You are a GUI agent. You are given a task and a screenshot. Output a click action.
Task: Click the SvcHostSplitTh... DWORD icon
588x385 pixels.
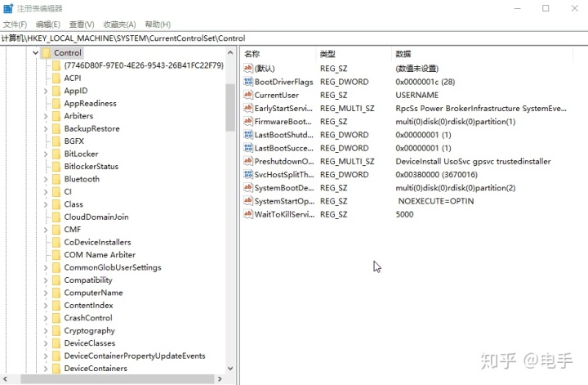(248, 174)
